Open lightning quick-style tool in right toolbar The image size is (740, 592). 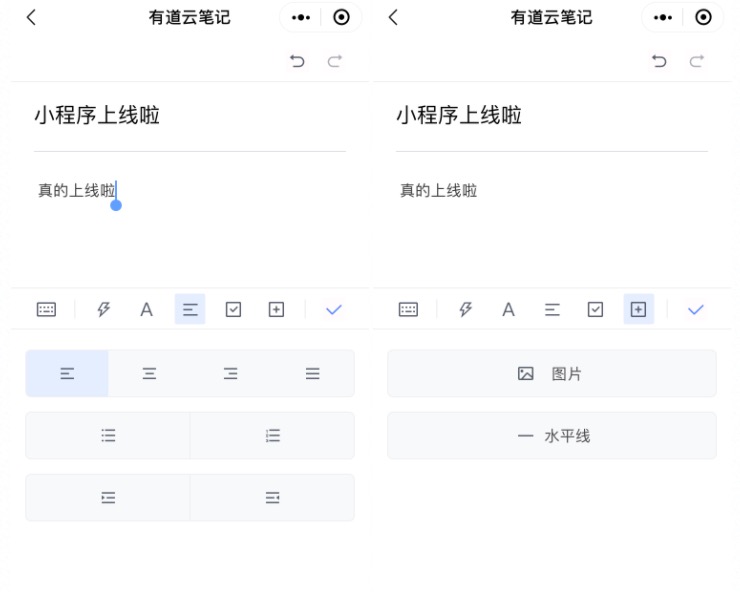(x=465, y=310)
